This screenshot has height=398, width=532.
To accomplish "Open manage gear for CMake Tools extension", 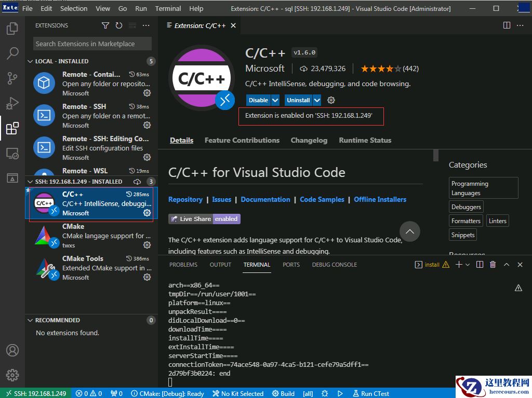I will [147, 278].
